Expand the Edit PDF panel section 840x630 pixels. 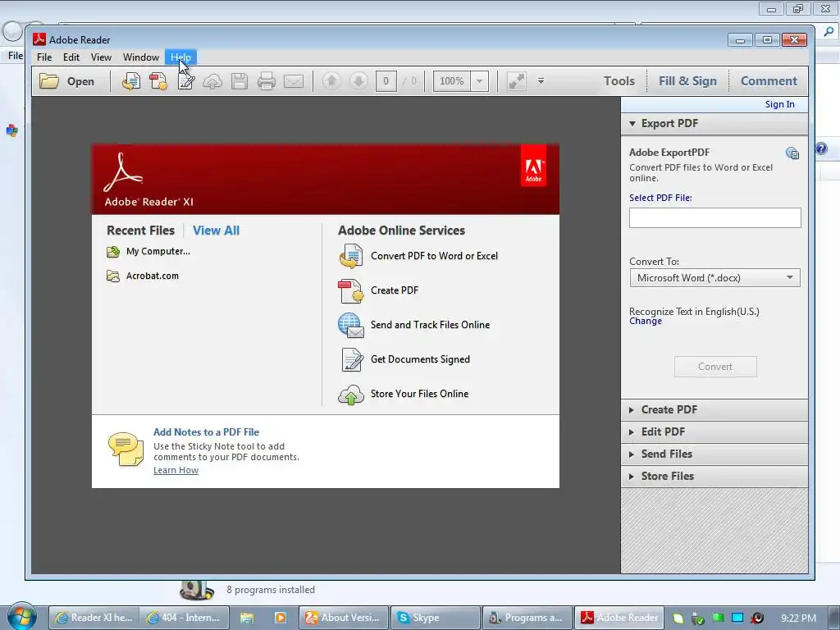[x=714, y=431]
